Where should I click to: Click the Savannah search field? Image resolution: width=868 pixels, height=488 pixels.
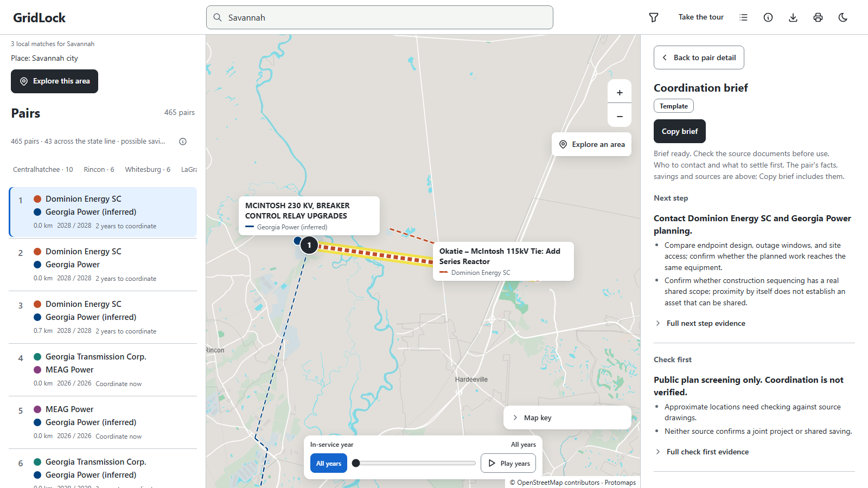click(x=380, y=17)
